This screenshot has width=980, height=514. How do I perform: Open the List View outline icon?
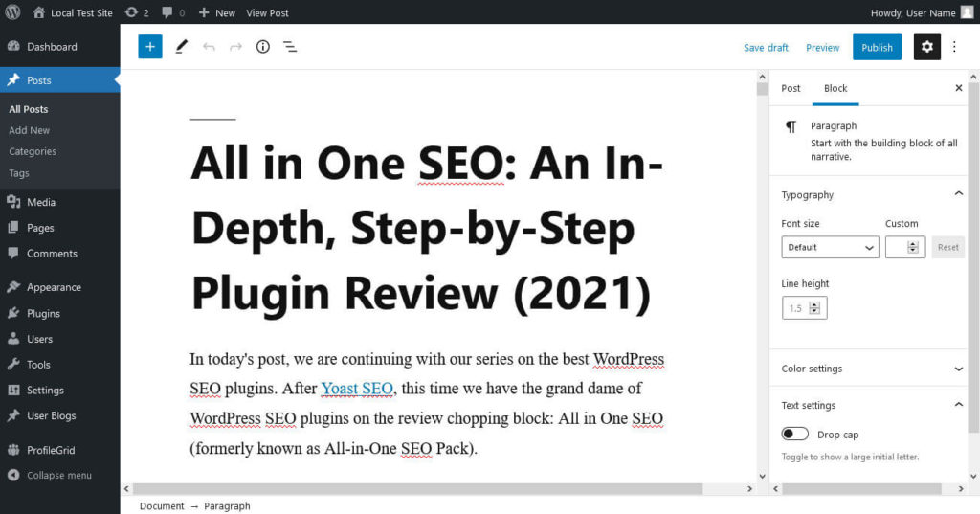[290, 47]
